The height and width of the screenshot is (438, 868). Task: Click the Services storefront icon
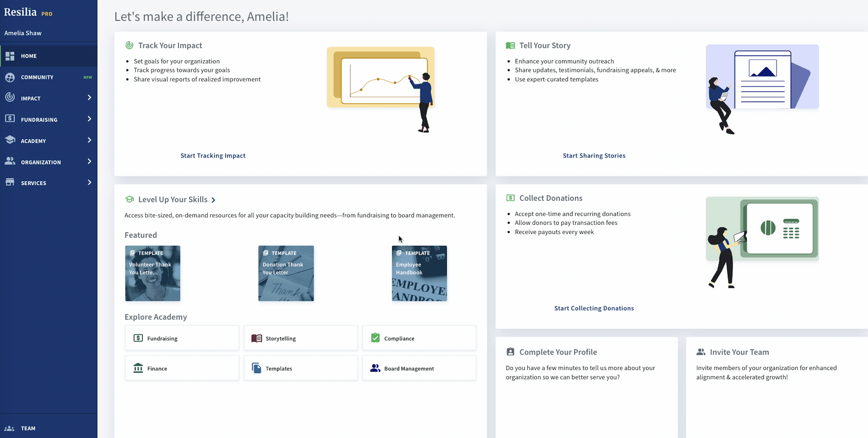(10, 182)
